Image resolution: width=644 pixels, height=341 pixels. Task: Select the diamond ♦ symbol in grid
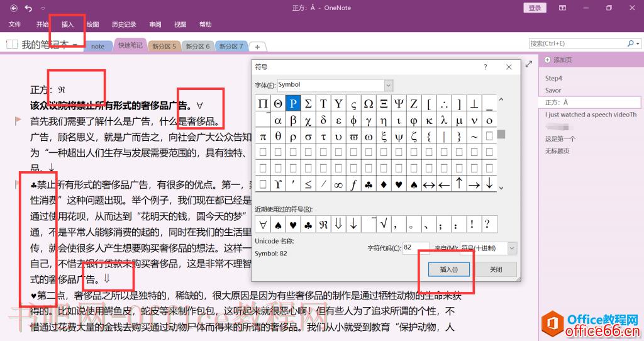[384, 184]
